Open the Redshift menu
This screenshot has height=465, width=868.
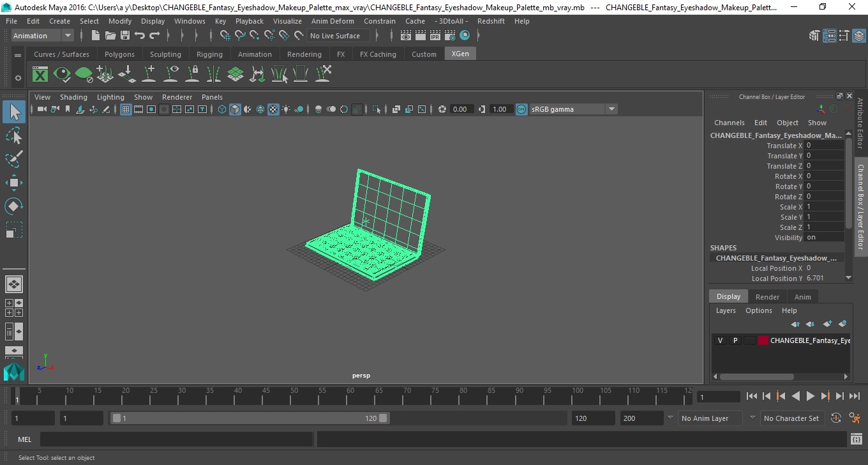click(x=491, y=21)
